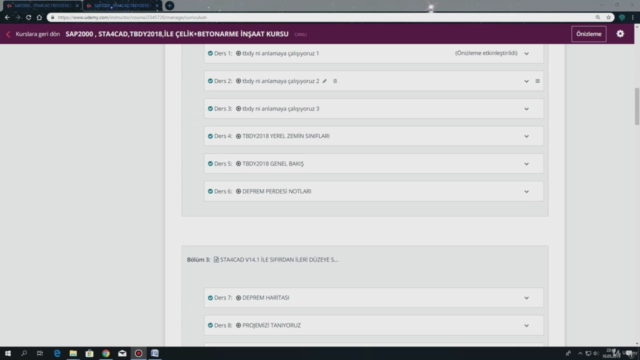This screenshot has width=640, height=360.
Task: Click the zoom magnifier in address bar
Action: pos(598,18)
